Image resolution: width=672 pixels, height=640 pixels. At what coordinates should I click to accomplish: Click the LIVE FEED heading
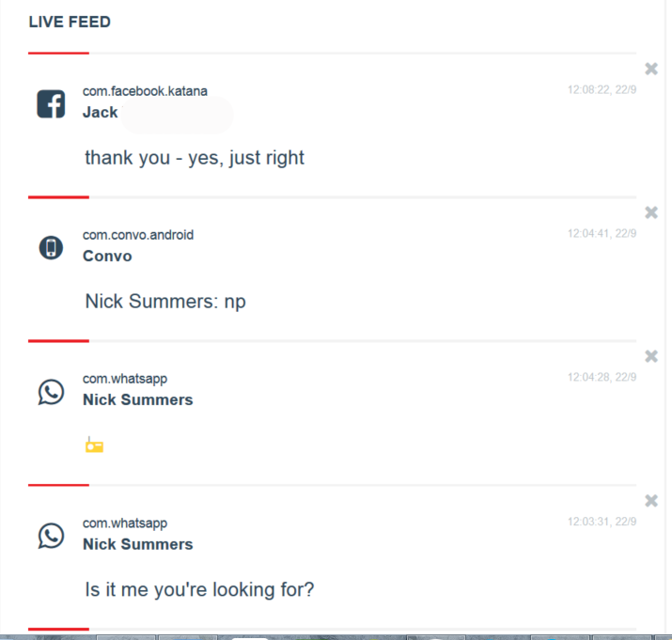70,22
